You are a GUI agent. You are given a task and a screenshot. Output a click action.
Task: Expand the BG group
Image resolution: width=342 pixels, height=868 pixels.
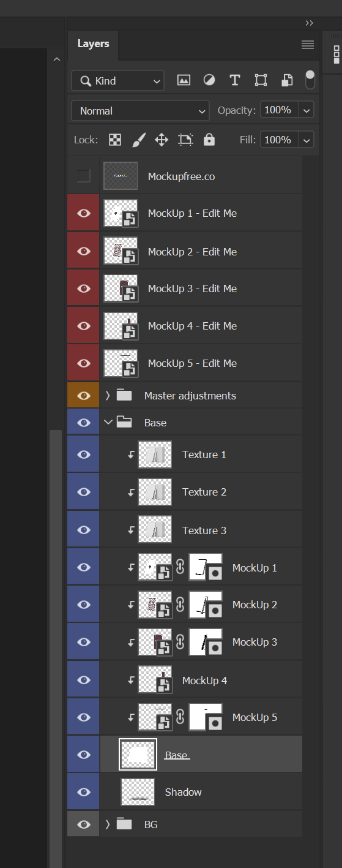pos(108,825)
